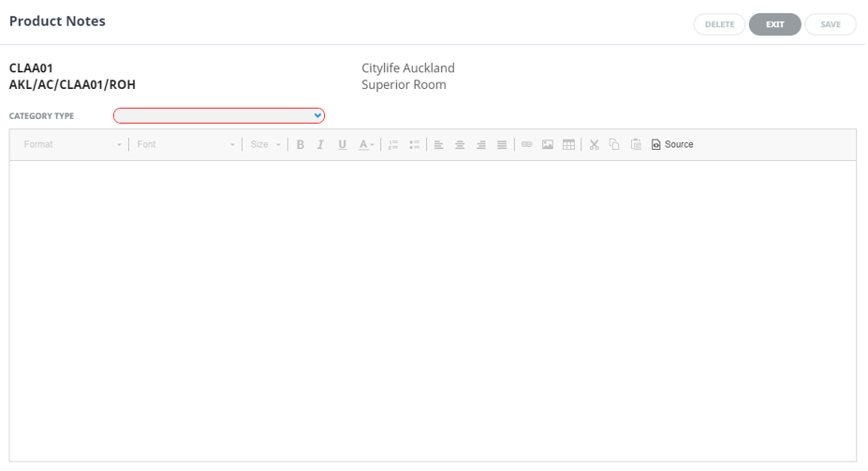Select the Superior Room text
This screenshot has height=471, width=868.
click(x=404, y=84)
